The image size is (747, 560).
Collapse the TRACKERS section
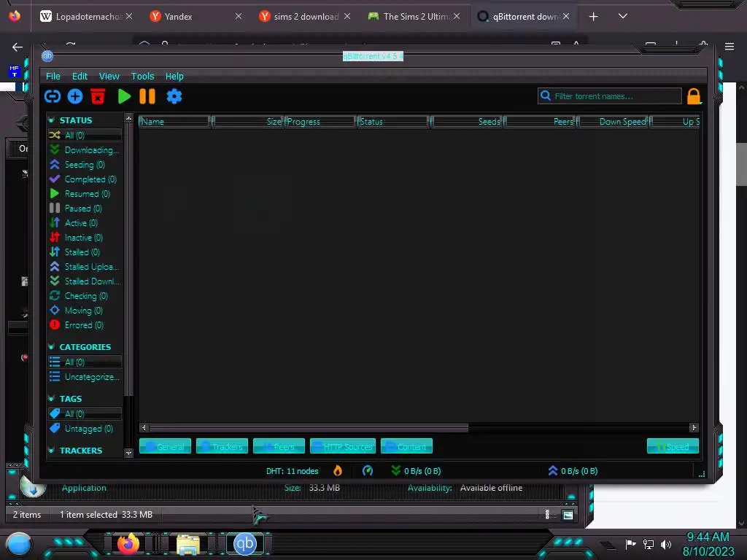(52, 451)
